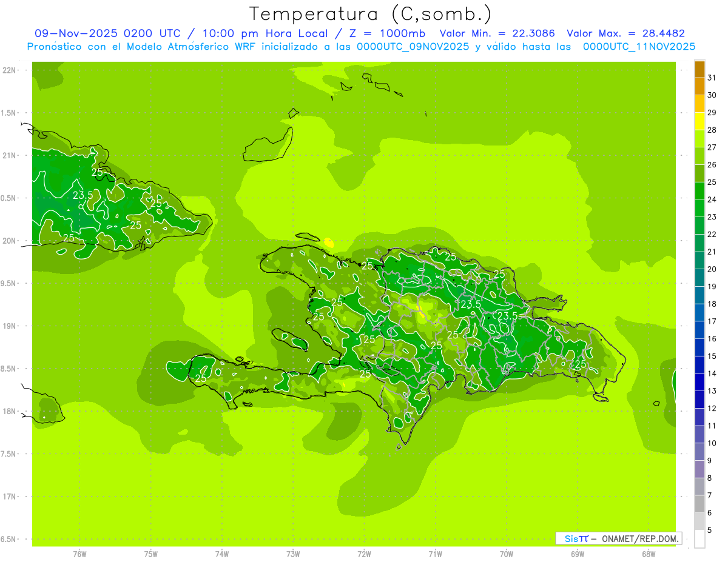Click the yellow legend swatch between 28 and 29
This screenshot has width=728, height=562.
[699, 121]
